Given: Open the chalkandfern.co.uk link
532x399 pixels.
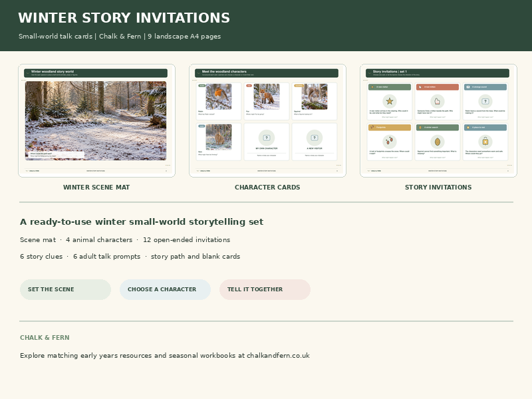Looking at the screenshot, I should point(278,356).
